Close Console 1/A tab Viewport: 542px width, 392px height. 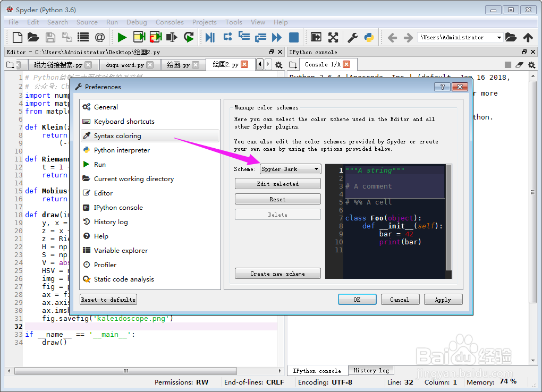(x=346, y=64)
